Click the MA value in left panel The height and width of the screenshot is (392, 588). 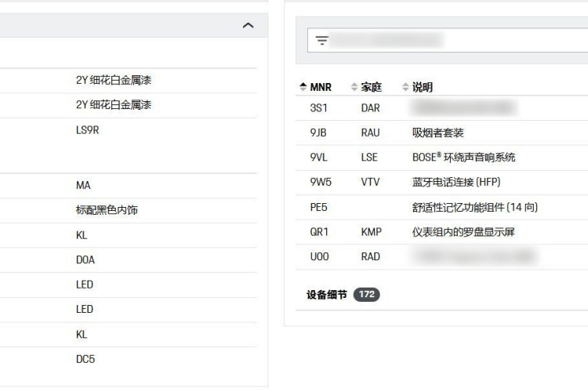pyautogui.click(x=83, y=185)
